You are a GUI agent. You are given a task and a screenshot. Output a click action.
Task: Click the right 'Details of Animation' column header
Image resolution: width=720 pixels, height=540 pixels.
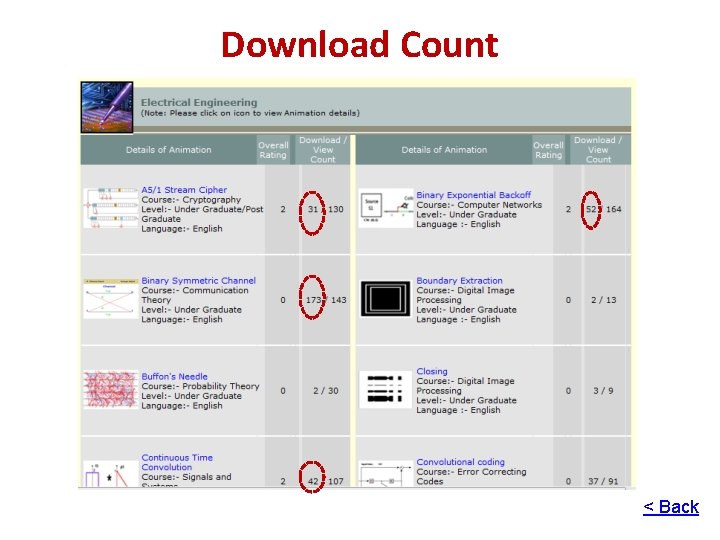[x=444, y=150]
